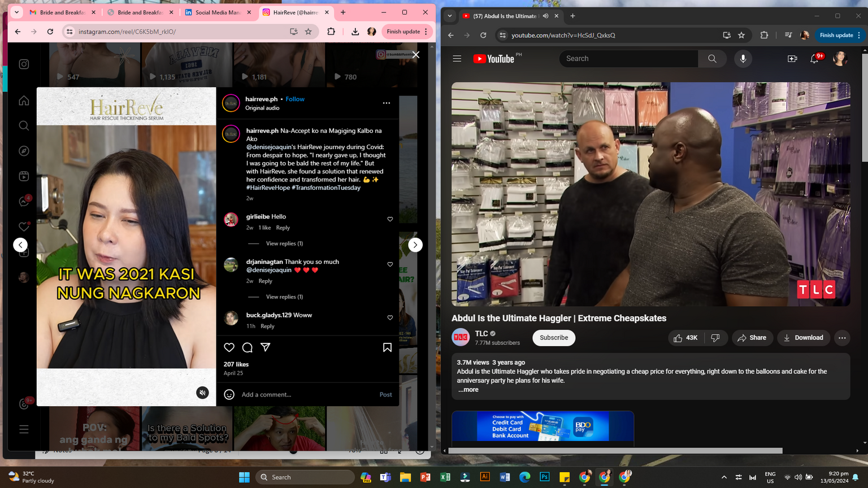Screen dimensions: 868x488
Task: Open Windows Start menu
Action: point(244,477)
